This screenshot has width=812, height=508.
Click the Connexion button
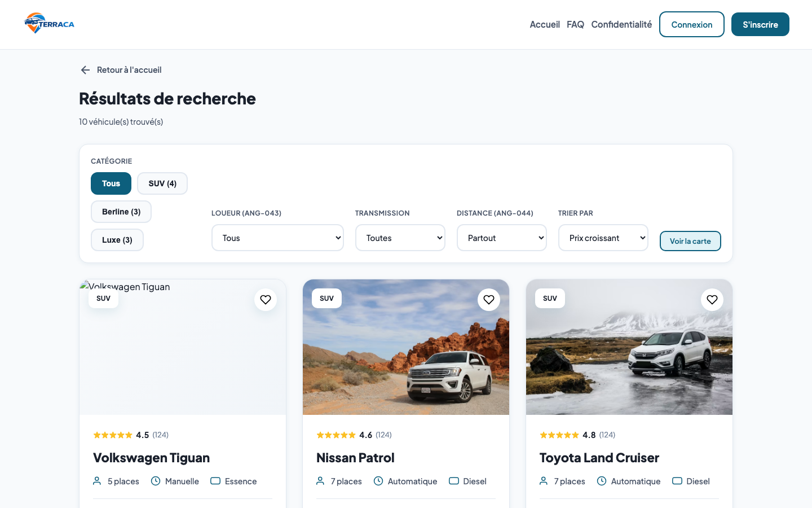692,24
